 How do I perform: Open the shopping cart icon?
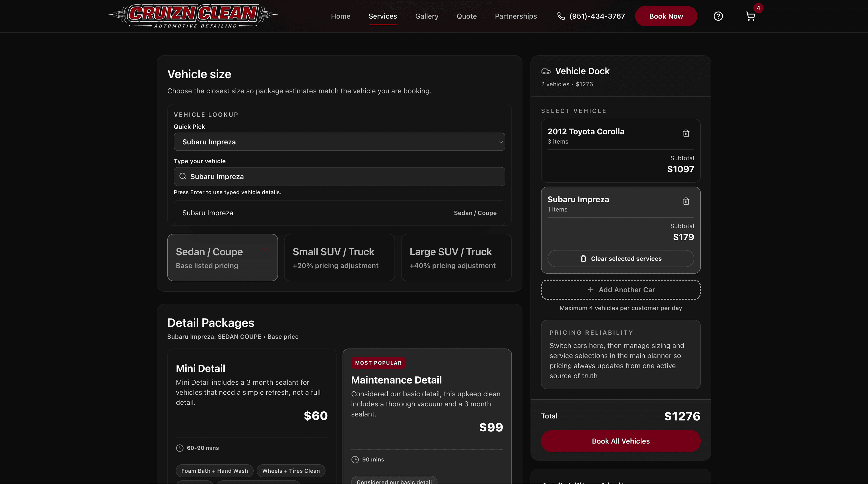(750, 16)
